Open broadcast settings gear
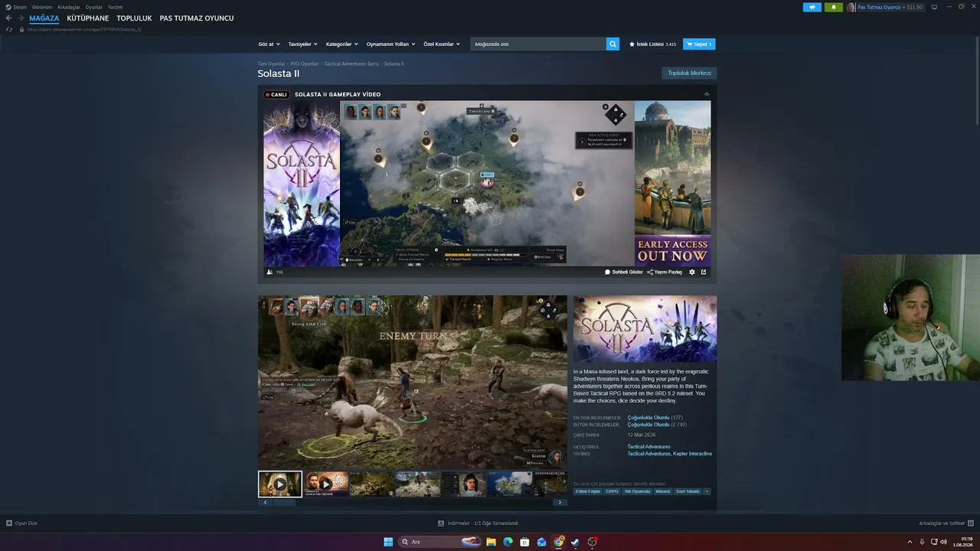Screen dimensions: 980x551 (x=692, y=272)
